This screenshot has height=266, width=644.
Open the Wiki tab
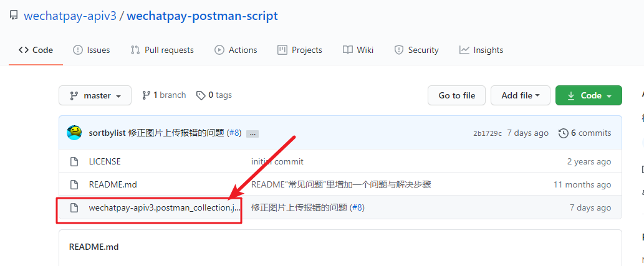tap(358, 50)
